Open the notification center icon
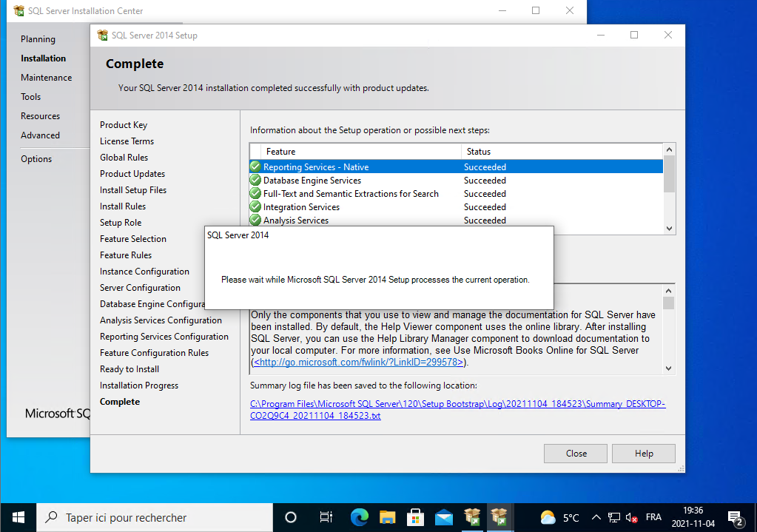This screenshot has width=757, height=532. tap(735, 517)
